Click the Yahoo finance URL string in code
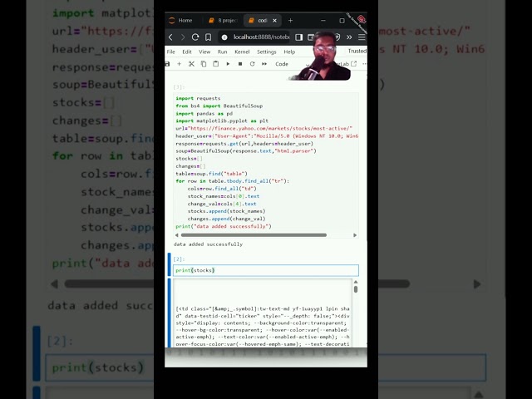The width and height of the screenshot is (532, 399). coord(270,128)
